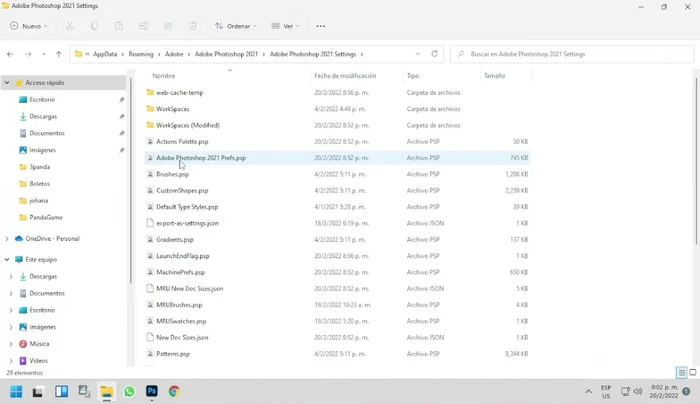Go up one folder level with the up arrow
This screenshot has width=700, height=404.
[x=59, y=54]
